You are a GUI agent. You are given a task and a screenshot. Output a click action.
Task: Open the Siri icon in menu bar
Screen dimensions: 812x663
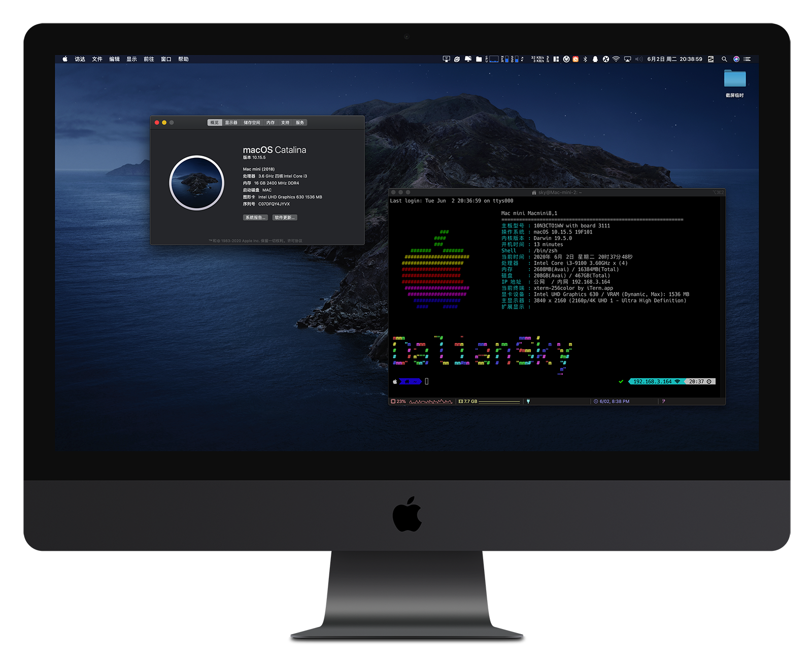736,59
